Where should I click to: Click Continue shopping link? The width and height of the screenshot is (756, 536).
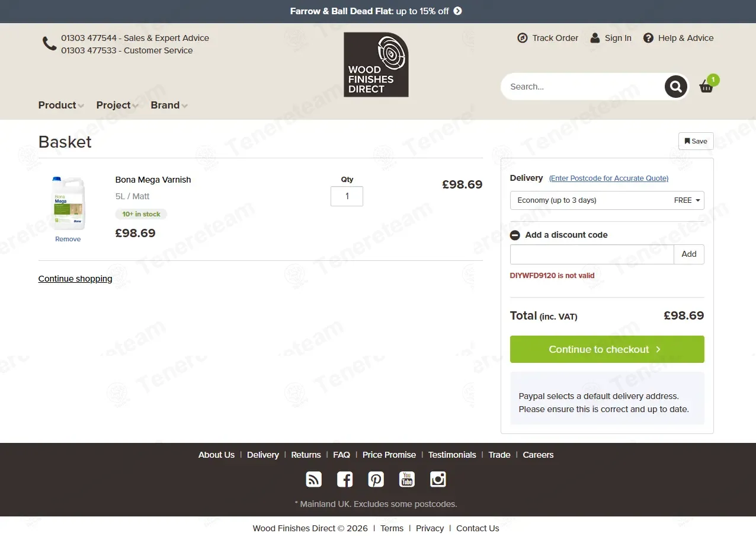coord(75,279)
